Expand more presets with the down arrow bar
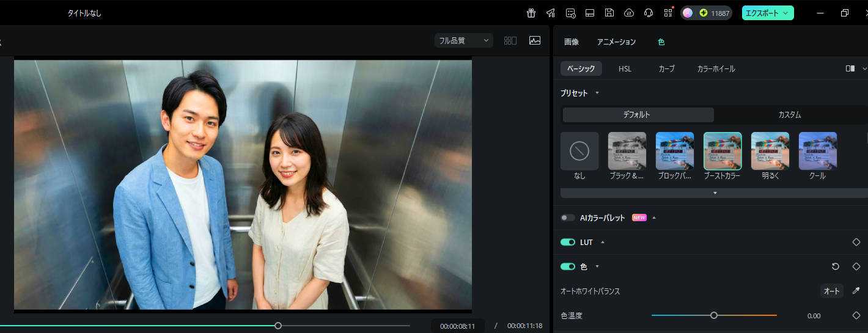This screenshot has height=333, width=868. click(715, 193)
